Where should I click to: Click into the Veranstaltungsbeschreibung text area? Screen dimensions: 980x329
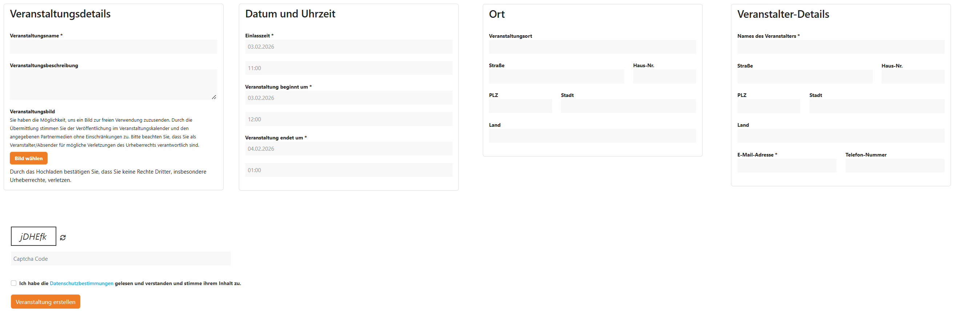pyautogui.click(x=113, y=84)
